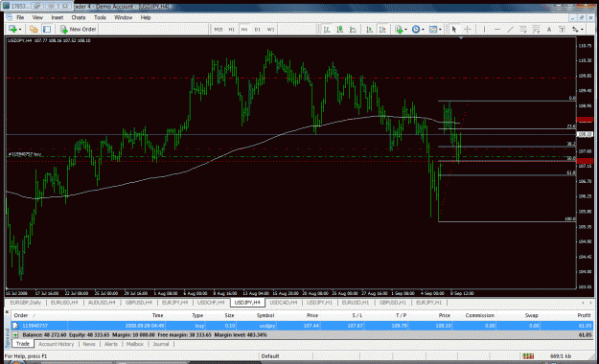The width and height of the screenshot is (599, 364).
Task: Select the candlestick chart type icon
Action: coord(339,30)
